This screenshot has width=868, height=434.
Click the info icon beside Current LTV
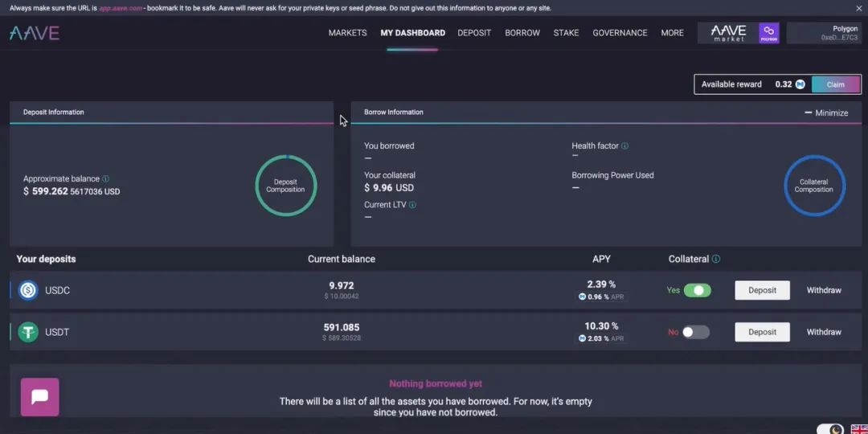click(412, 205)
